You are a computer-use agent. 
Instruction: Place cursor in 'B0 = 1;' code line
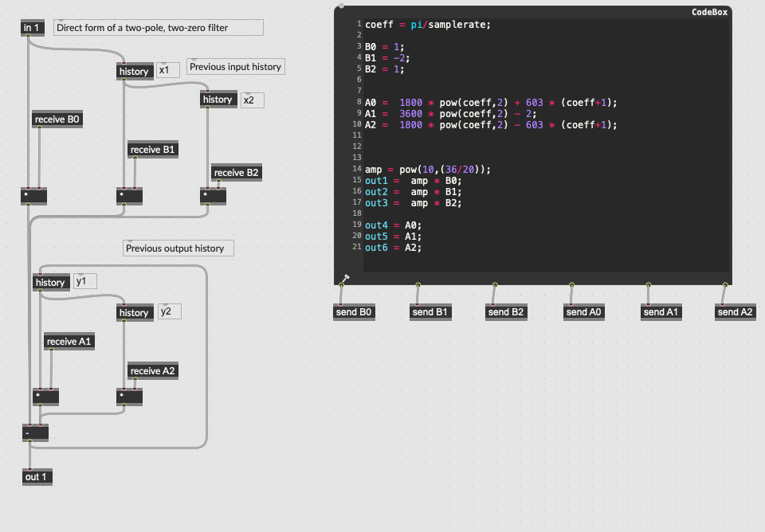[384, 47]
